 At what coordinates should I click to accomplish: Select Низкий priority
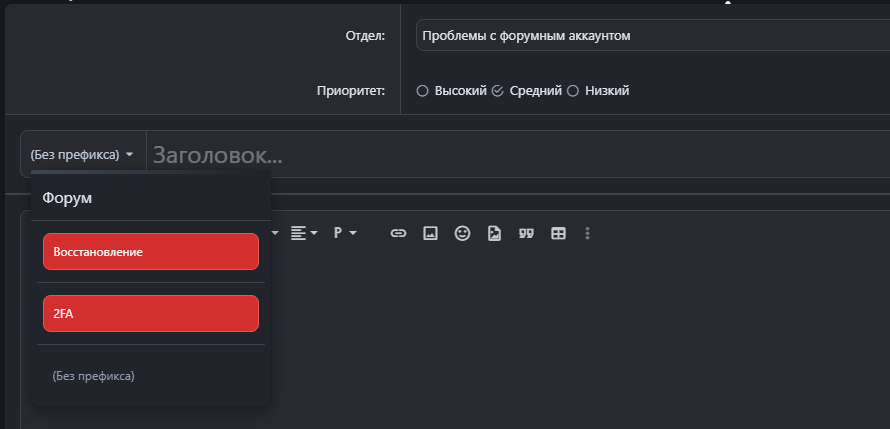[x=573, y=91]
